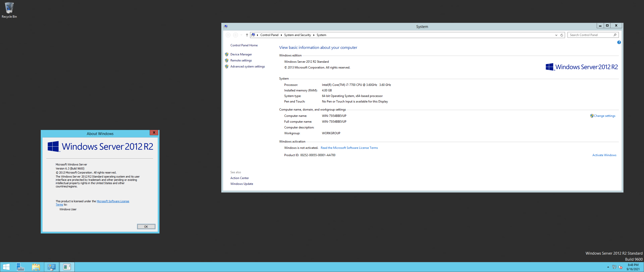Click shield icon beside Advanced system settings
This screenshot has height=272, width=644.
pos(227,66)
